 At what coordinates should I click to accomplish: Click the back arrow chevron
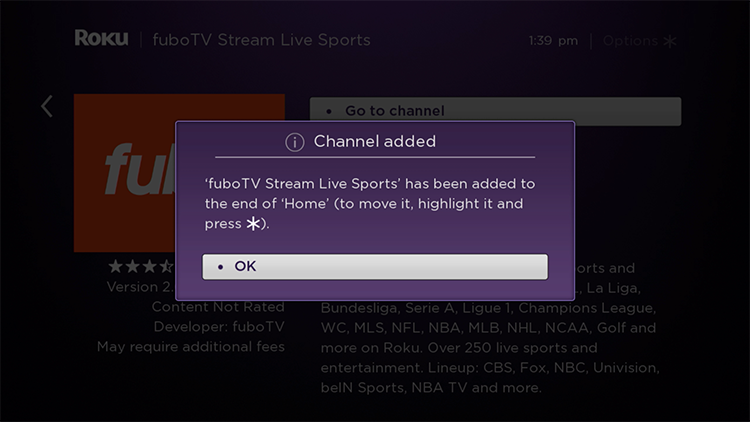pos(47,106)
